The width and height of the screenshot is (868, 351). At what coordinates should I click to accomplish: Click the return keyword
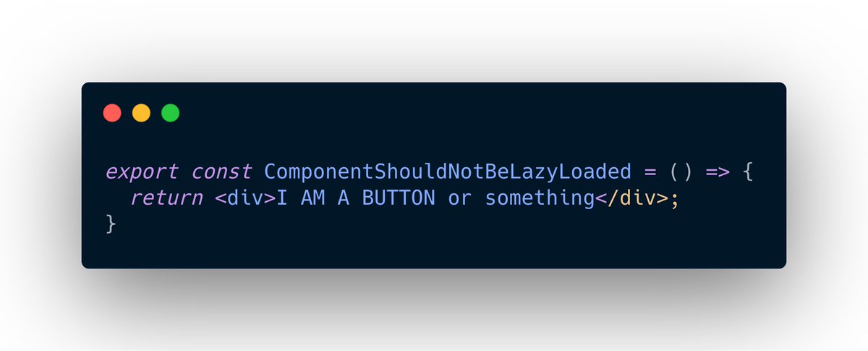click(166, 198)
